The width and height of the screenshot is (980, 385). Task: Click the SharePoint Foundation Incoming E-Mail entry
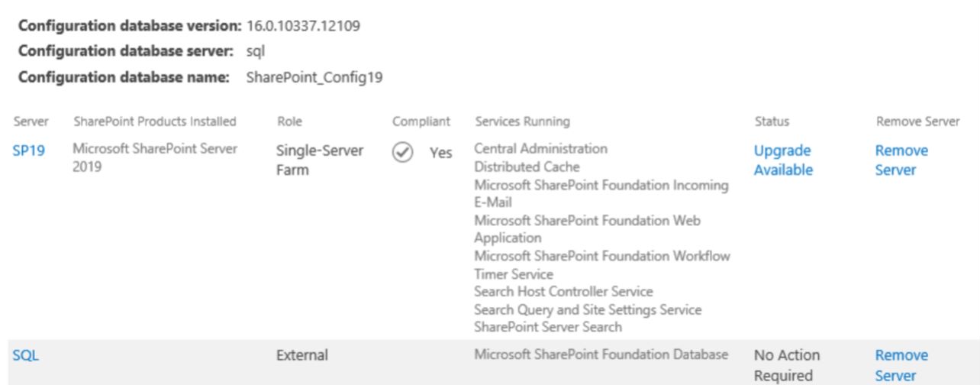click(601, 193)
